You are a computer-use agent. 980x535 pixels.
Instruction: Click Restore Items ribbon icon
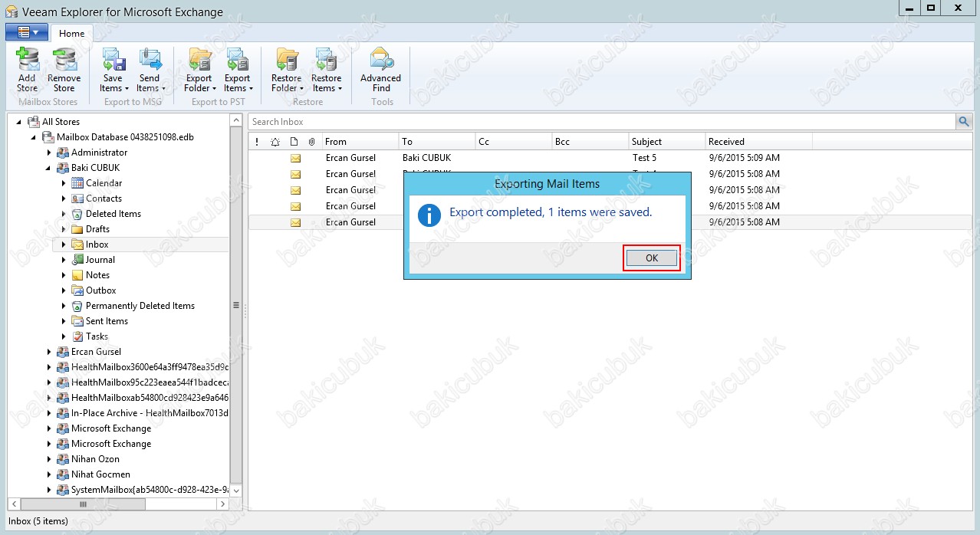326,69
